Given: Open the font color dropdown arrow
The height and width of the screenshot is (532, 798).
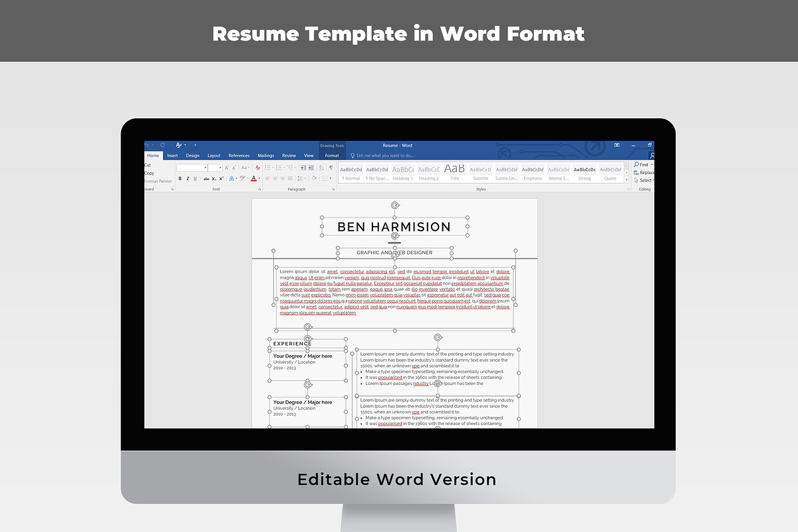Looking at the screenshot, I should click(259, 178).
